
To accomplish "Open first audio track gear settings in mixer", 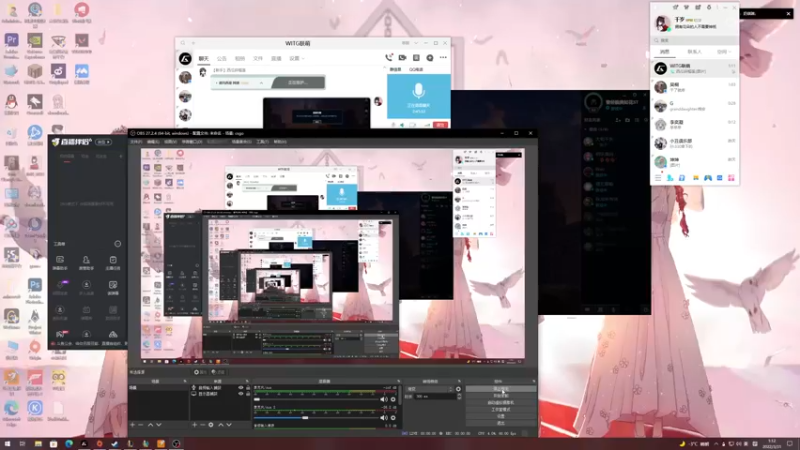I will coord(393,399).
